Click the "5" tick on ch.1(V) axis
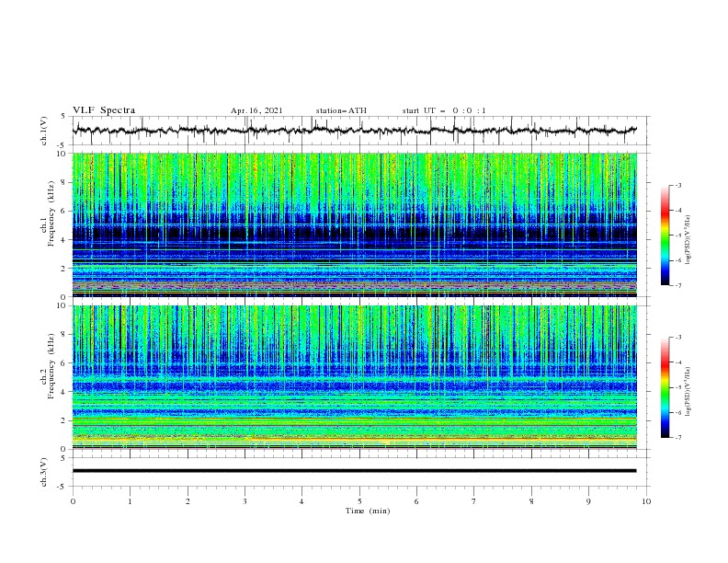This screenshot has width=728, height=563. coord(63,117)
